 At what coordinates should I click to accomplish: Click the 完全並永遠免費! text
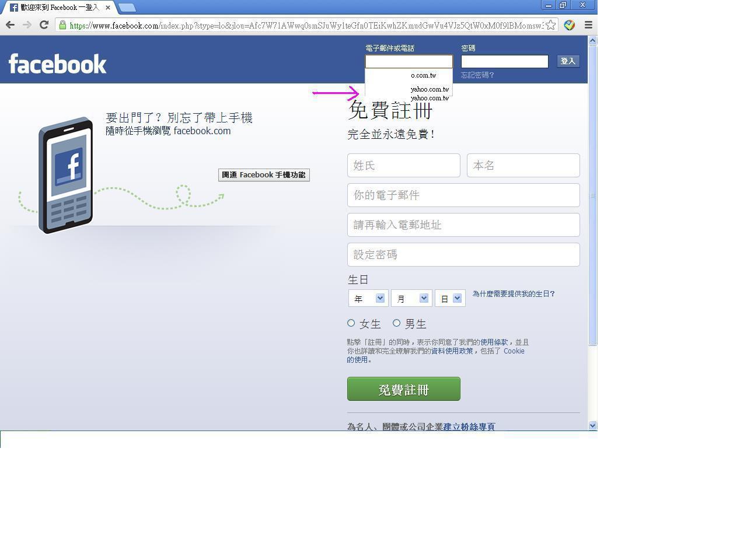pos(391,134)
